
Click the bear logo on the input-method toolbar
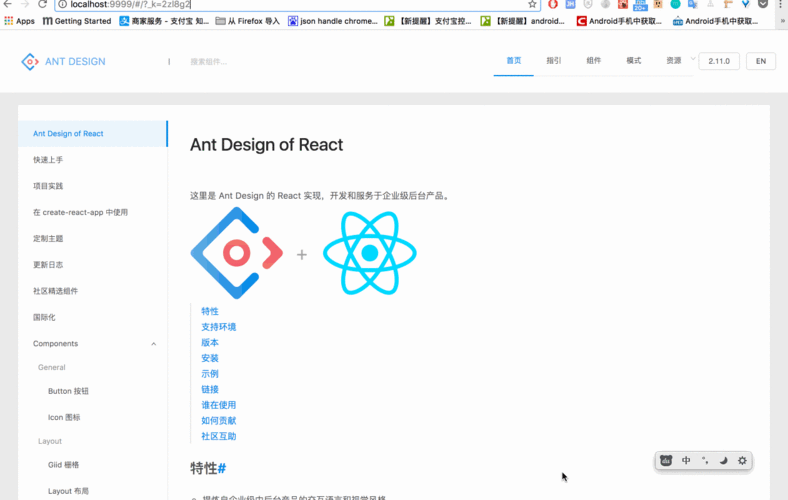click(666, 460)
